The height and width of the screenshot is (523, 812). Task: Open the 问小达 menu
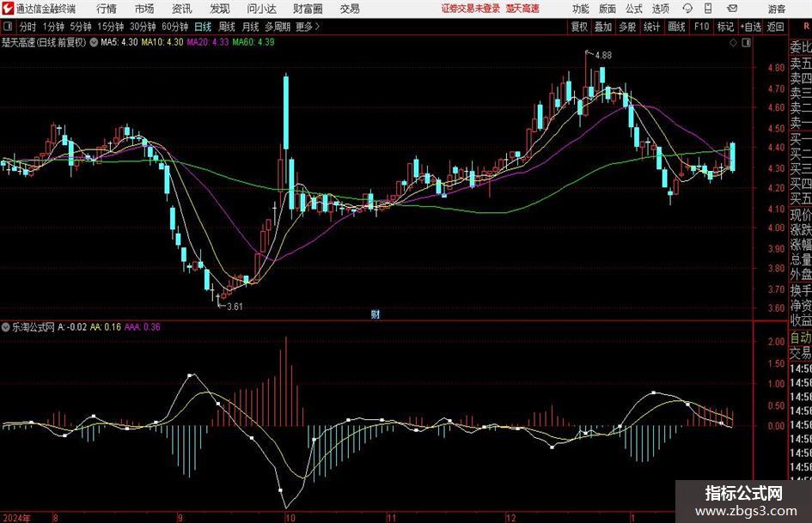261,9
